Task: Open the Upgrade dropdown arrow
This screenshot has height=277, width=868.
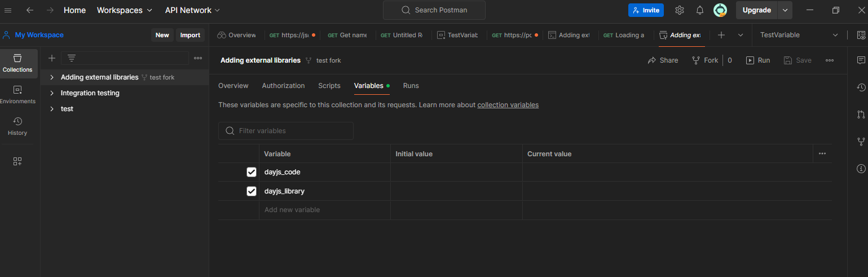Action: tap(785, 10)
